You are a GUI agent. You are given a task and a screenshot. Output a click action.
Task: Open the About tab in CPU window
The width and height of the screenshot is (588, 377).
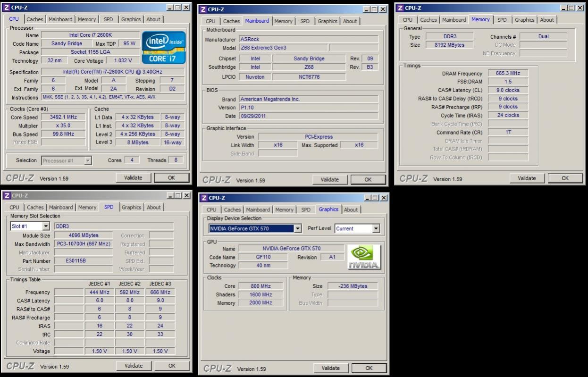click(153, 19)
